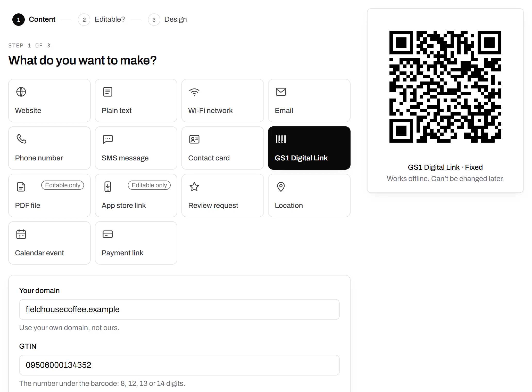The image size is (532, 392).
Task: Click the 'Your domain' field label
Action: [x=39, y=290]
